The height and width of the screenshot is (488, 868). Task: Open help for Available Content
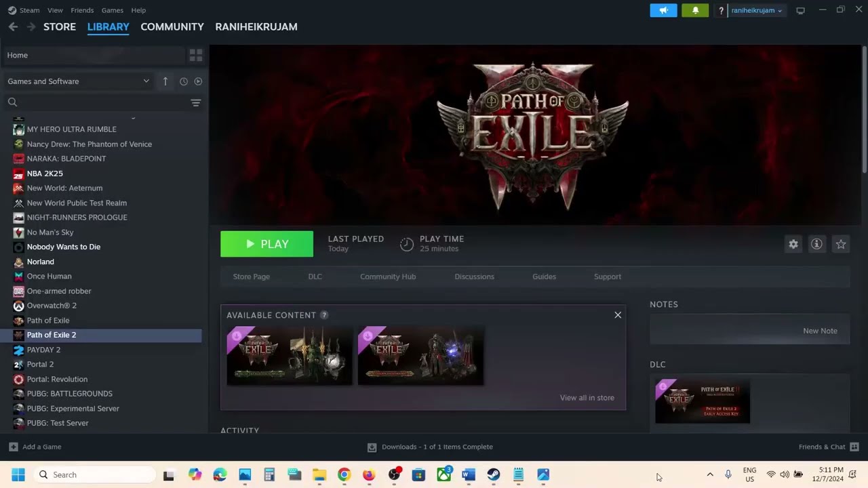(324, 315)
